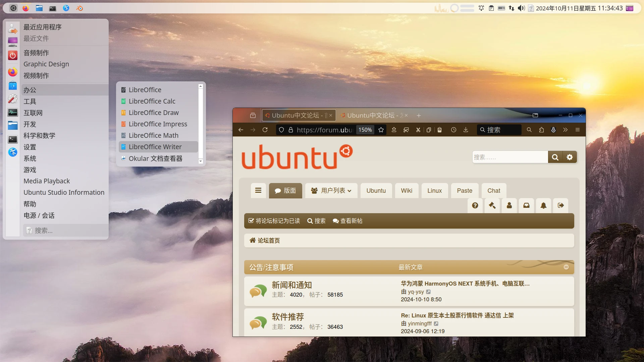Click the forum 搜索 input box

(510, 157)
